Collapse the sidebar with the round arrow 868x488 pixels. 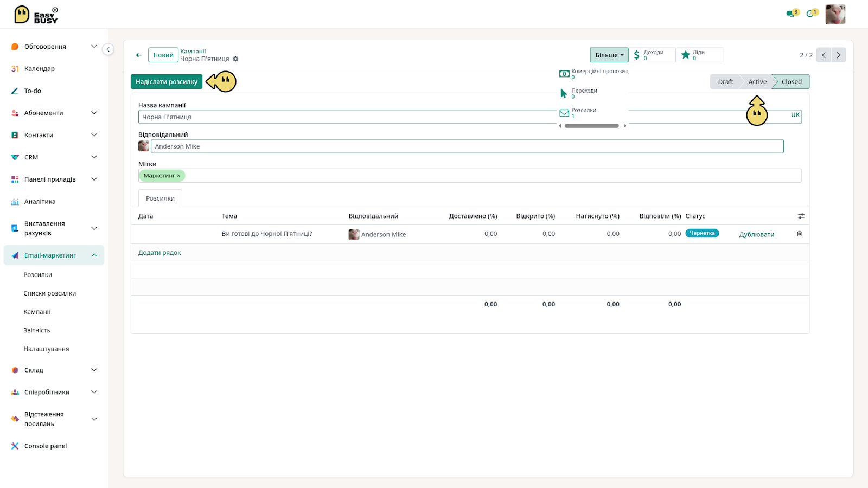click(108, 49)
